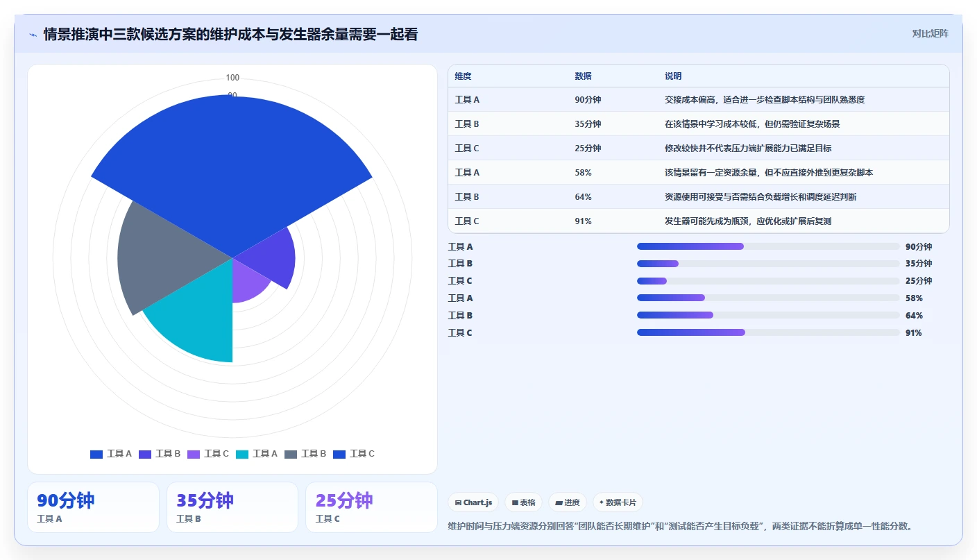
Task: Click the 表格 tag chip
Action: 523,502
